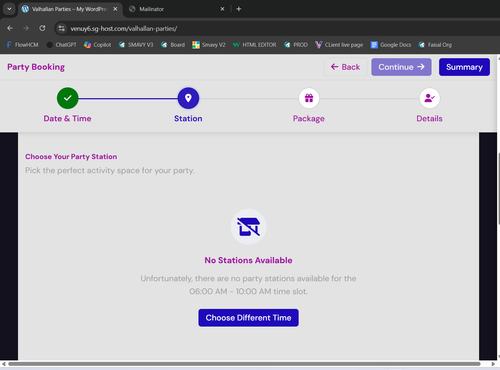Image resolution: width=500 pixels, height=370 pixels.
Task: Close the Mailinator tab
Action: (222, 9)
